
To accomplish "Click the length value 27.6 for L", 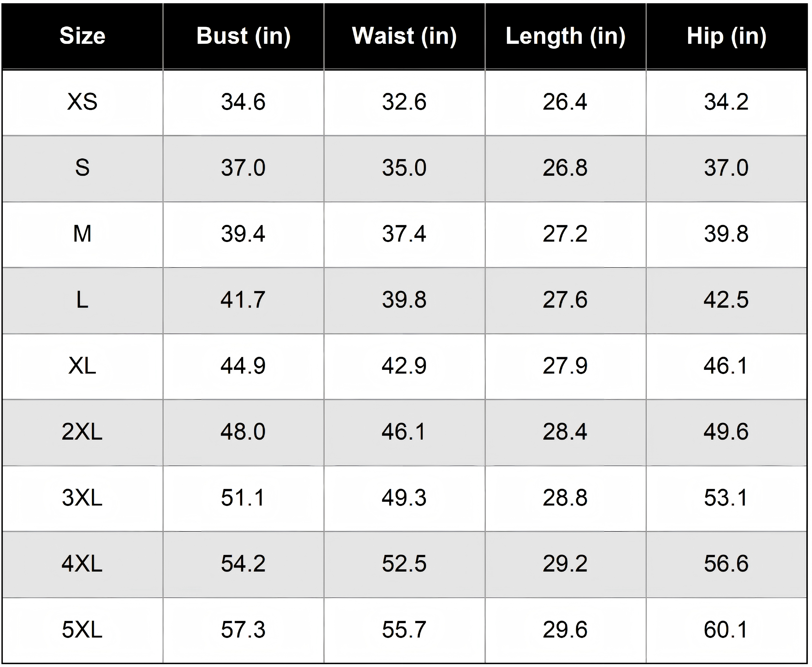I will point(565,300).
